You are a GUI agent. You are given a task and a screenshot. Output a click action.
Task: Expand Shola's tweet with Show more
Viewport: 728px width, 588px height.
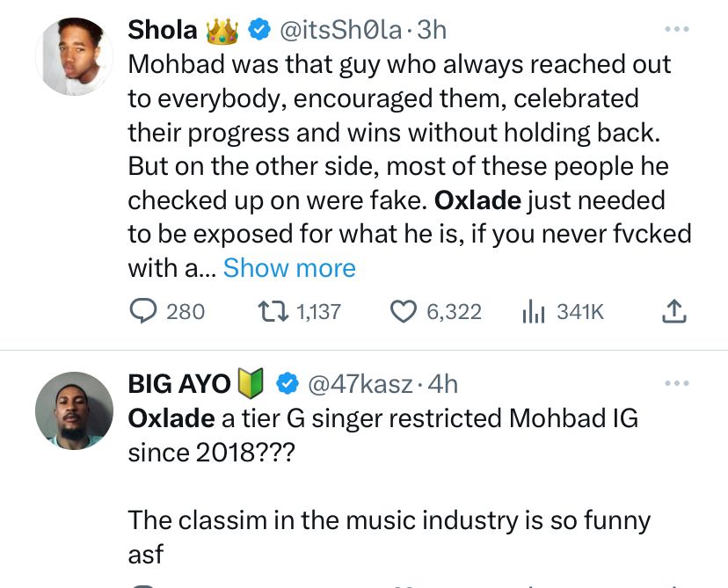(289, 267)
